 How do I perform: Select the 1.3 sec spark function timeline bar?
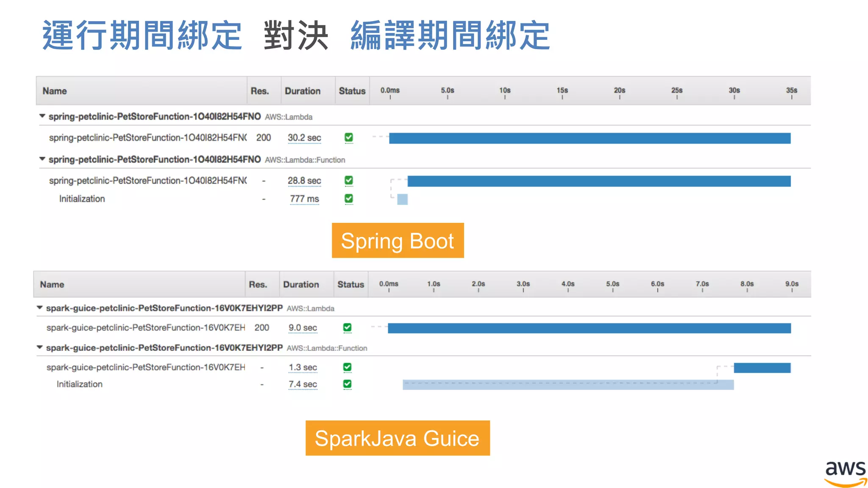point(762,368)
